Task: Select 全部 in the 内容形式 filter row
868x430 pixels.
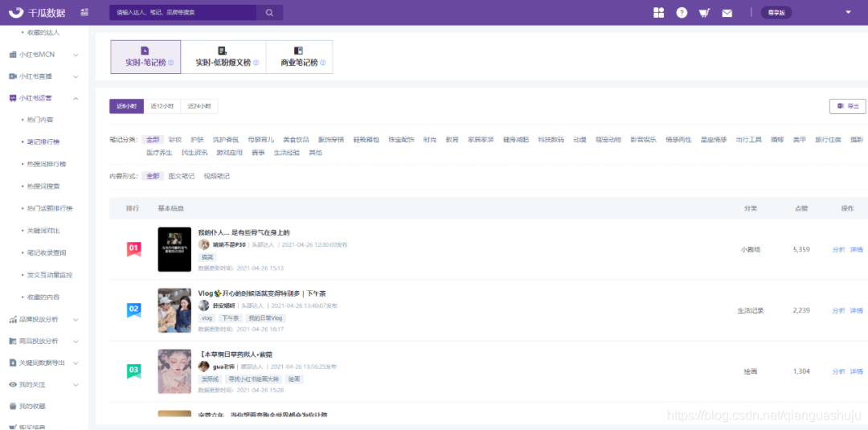Action: [x=153, y=176]
